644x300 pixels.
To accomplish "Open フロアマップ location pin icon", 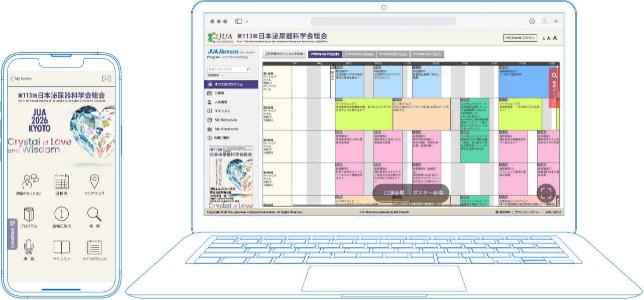I will point(94,182).
